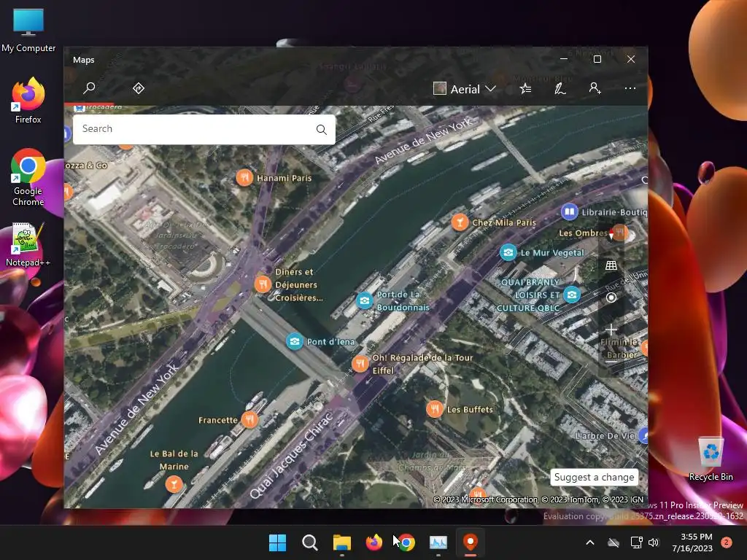Open the search pane magnifier in Maps toolbar
Screen dimensions: 747x560
89,88
